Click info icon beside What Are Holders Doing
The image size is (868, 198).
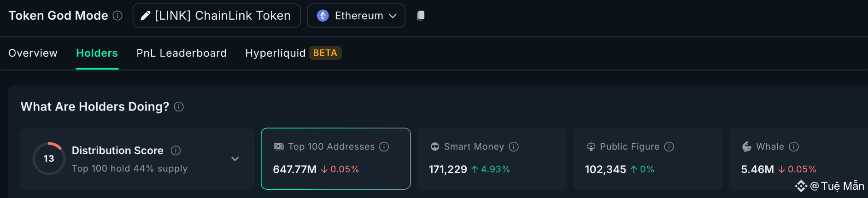(x=179, y=107)
